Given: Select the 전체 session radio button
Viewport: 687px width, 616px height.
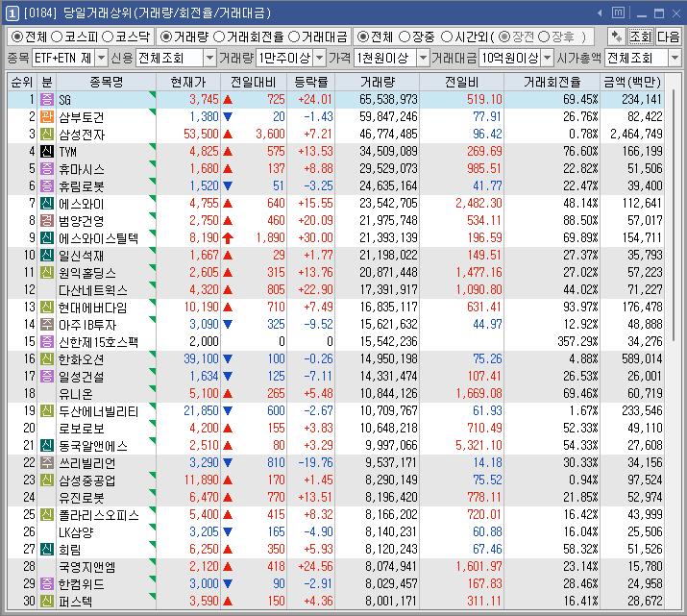Looking at the screenshot, I should click(x=362, y=37).
